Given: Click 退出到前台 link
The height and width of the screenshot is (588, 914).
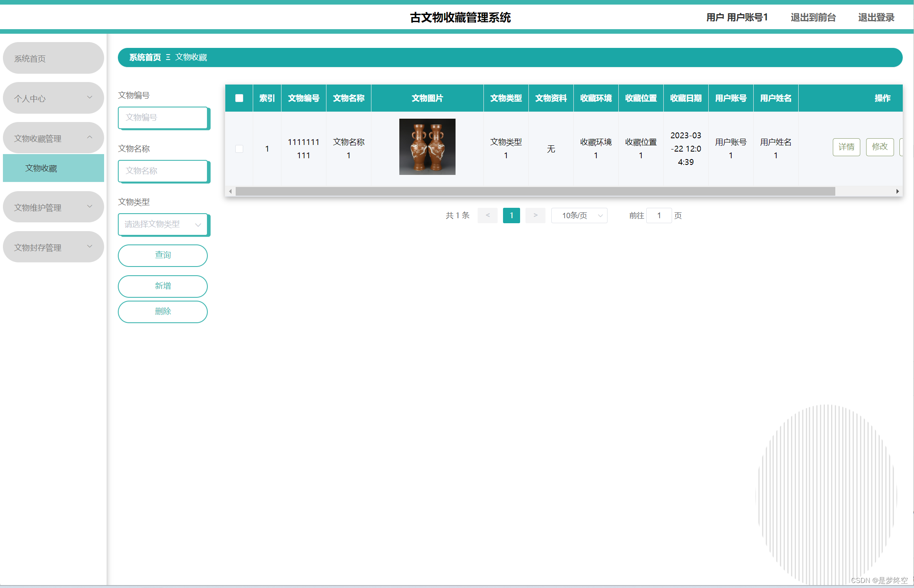Looking at the screenshot, I should 813,17.
